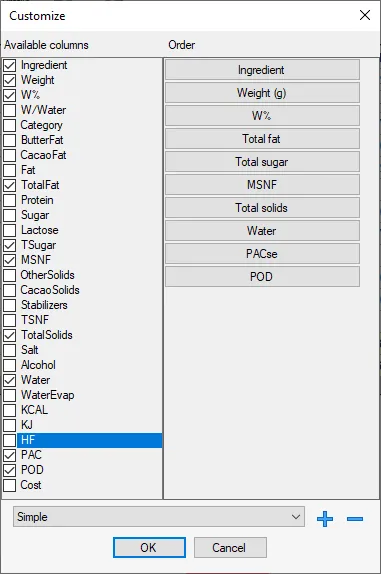The width and height of the screenshot is (381, 574).
Task: Enable the TSNF column checkbox
Action: pyautogui.click(x=10, y=320)
